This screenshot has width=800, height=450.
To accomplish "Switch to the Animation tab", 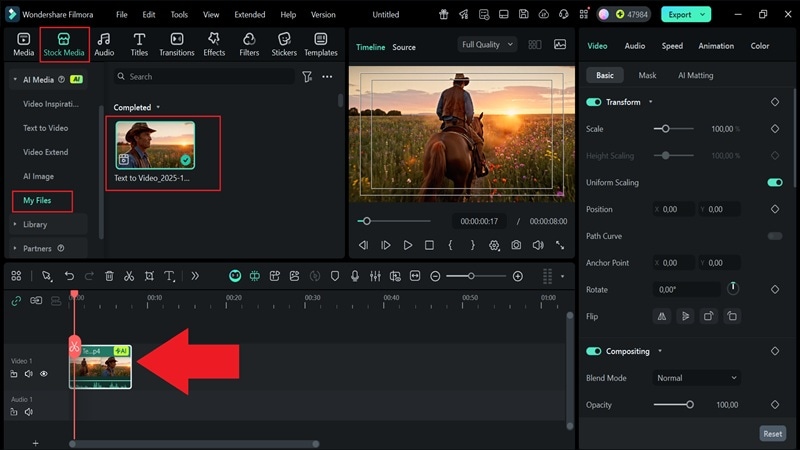I will (716, 46).
